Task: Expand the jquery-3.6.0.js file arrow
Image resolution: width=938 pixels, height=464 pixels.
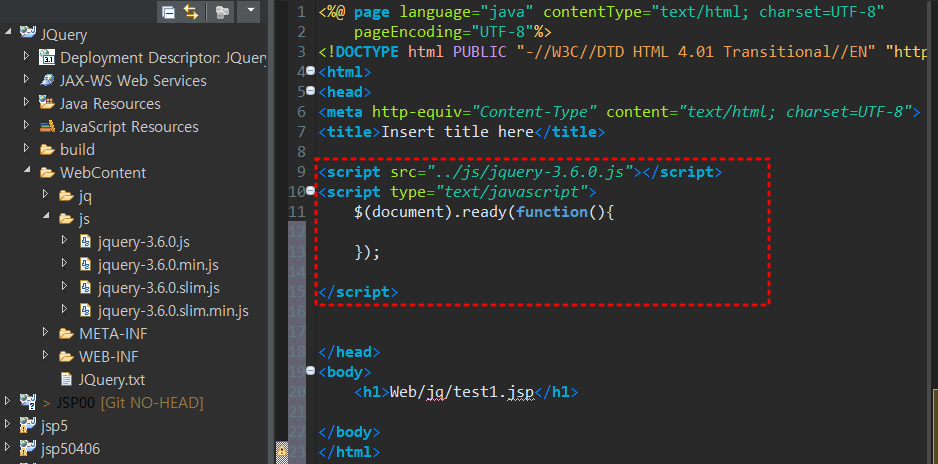Action: coord(65,239)
